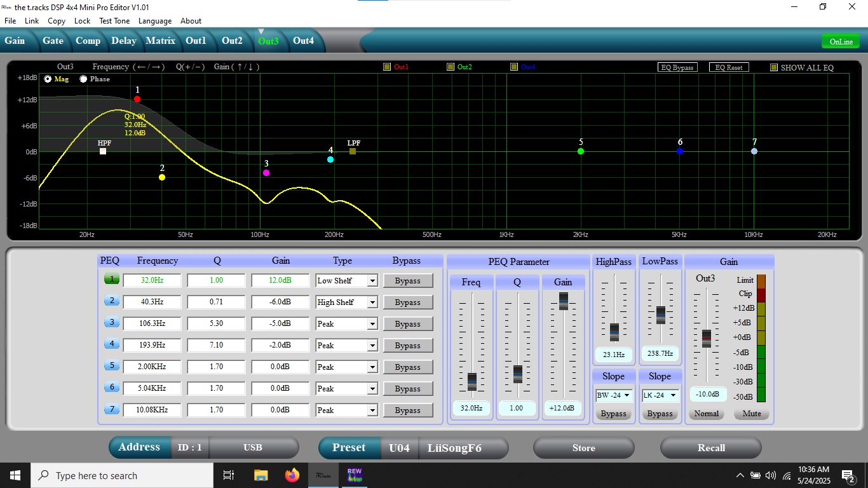Enable the SHOW ALL EQ checkbox

tap(773, 67)
